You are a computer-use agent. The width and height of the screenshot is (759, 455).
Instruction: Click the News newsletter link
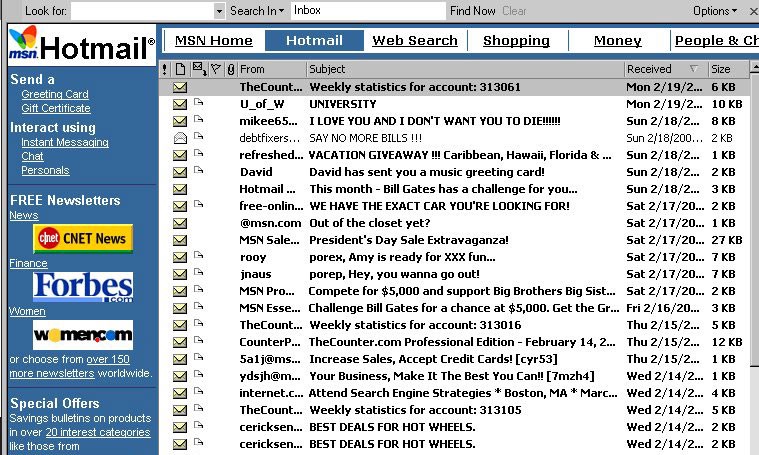click(x=24, y=215)
